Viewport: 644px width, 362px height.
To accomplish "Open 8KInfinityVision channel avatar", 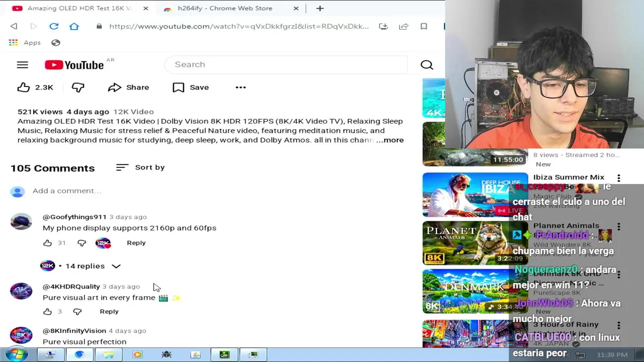I will point(21,335).
